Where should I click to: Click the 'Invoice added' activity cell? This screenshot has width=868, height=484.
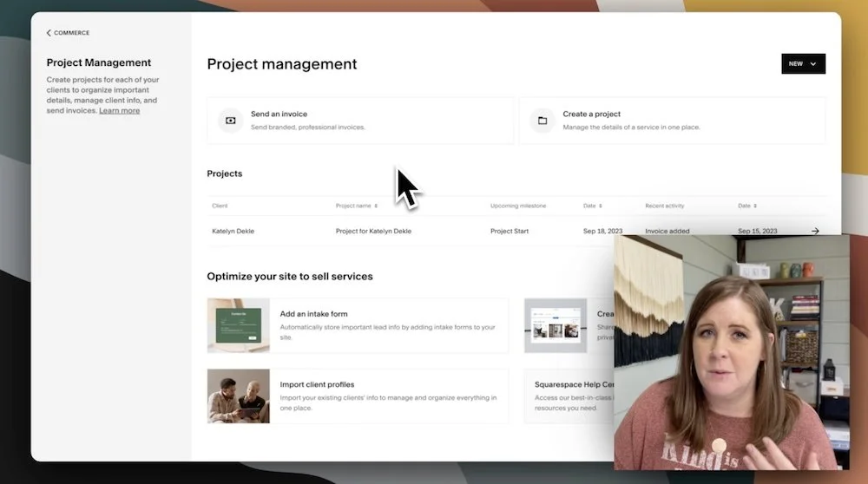pos(667,232)
